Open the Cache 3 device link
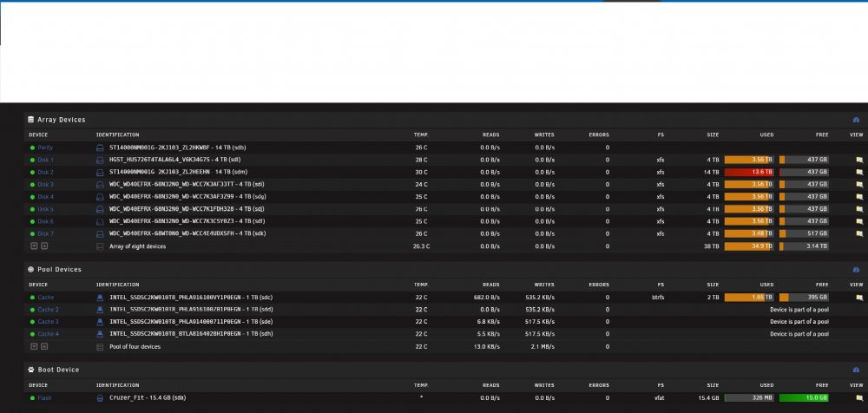The image size is (868, 413). pyautogui.click(x=48, y=322)
